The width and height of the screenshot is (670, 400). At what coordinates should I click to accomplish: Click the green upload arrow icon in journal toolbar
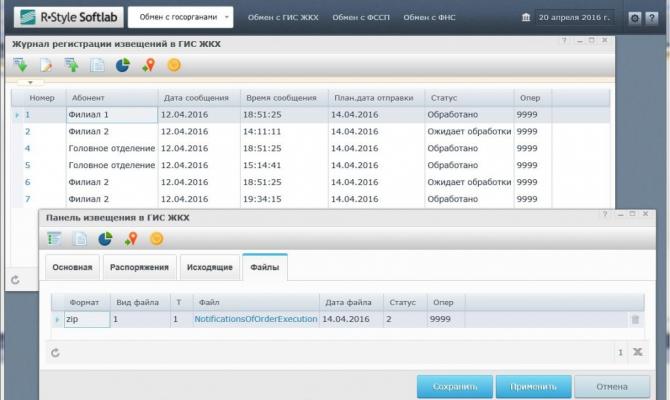[71, 65]
